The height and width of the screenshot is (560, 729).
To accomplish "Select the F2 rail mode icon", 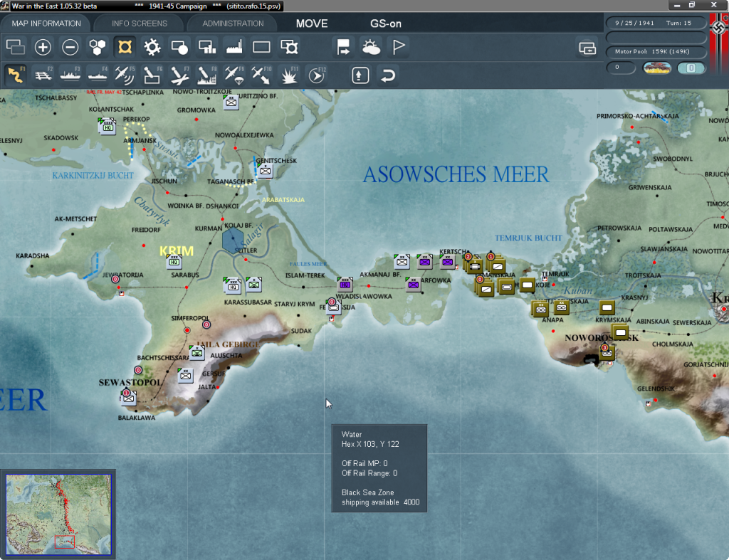I will click(43, 75).
